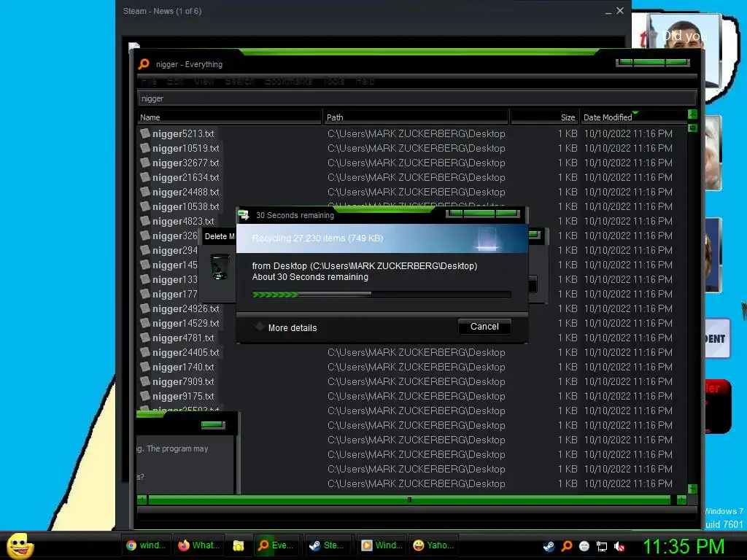The image size is (747, 560).
Task: Click horizontal scrollbar thumb in Everything window
Action: [x=409, y=500]
